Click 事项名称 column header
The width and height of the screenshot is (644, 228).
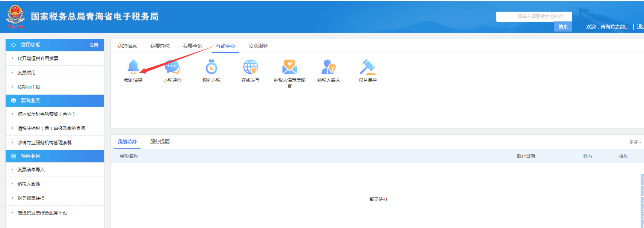point(129,156)
